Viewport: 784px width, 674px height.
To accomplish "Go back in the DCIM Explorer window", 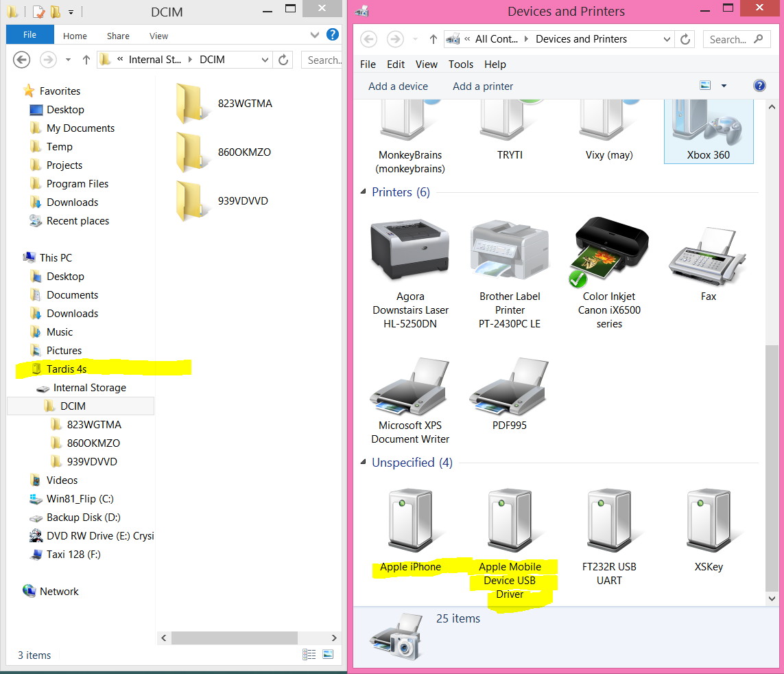I will (x=21, y=60).
